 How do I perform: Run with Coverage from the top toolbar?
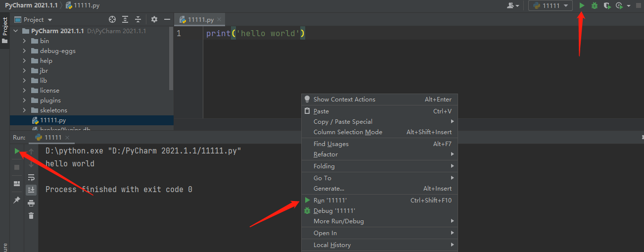point(607,5)
